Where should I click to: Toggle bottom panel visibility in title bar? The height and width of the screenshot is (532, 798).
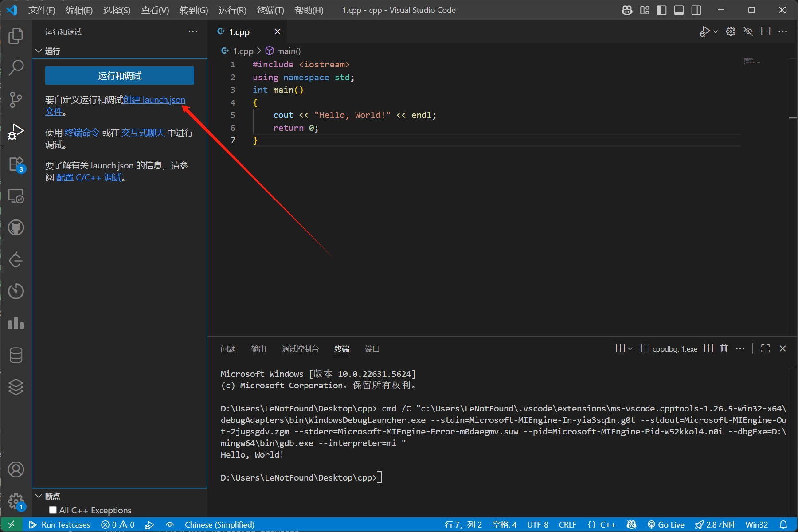click(x=679, y=10)
